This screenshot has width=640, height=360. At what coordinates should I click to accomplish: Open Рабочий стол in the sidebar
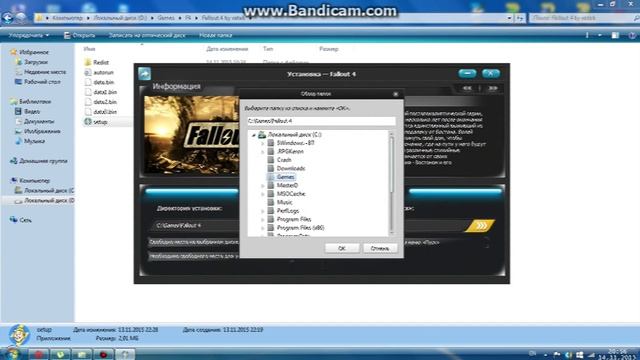click(x=42, y=82)
